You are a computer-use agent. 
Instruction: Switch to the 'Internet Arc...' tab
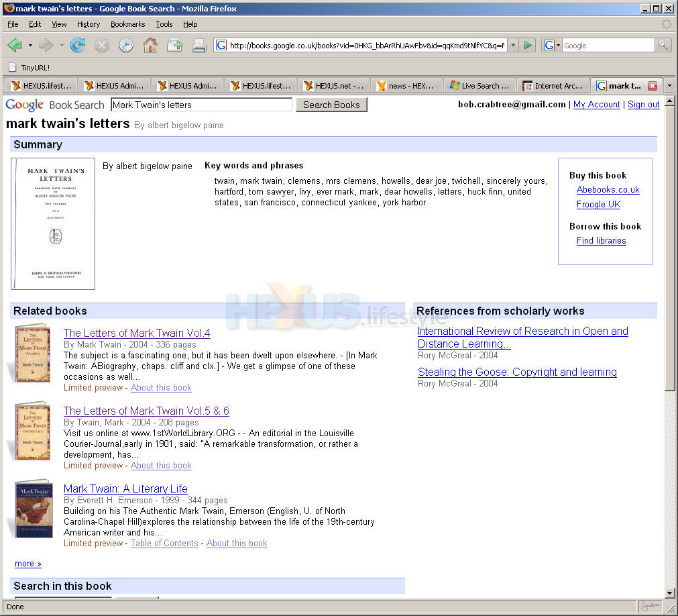click(x=553, y=86)
